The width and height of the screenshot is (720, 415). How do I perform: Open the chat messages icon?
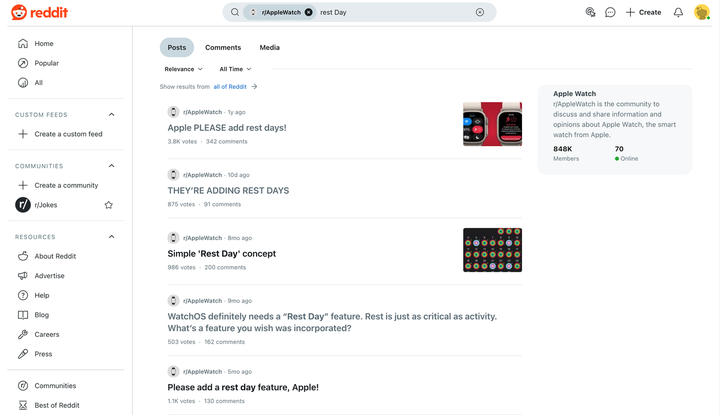pos(610,12)
